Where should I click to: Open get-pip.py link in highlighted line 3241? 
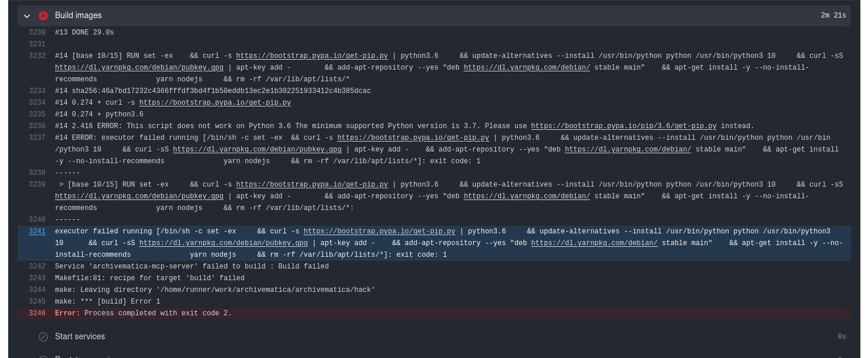[x=379, y=232]
